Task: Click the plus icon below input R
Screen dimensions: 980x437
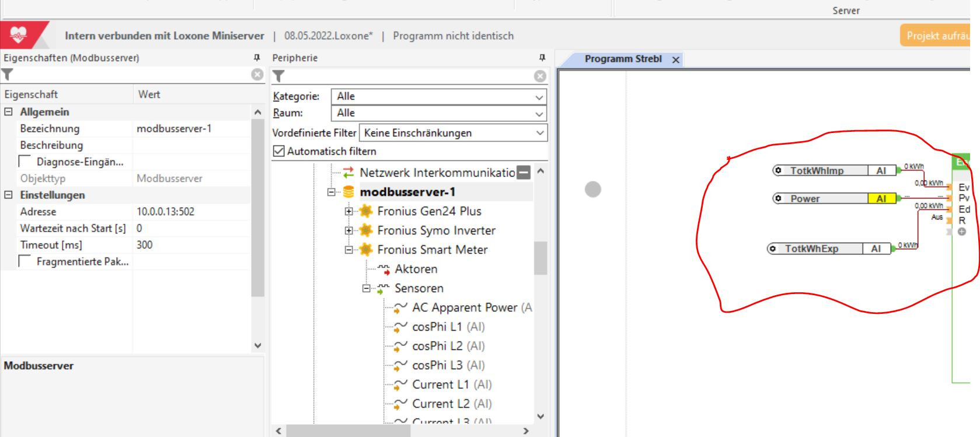Action: pyautogui.click(x=962, y=232)
